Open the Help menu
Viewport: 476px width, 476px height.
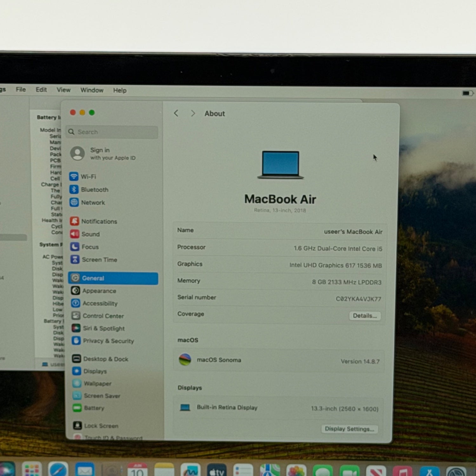tap(120, 90)
